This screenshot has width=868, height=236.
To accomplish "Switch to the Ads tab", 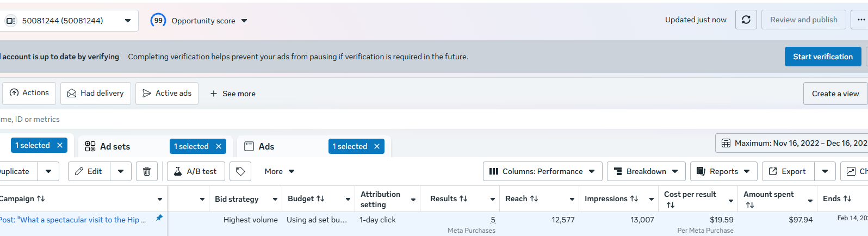I will point(266,146).
